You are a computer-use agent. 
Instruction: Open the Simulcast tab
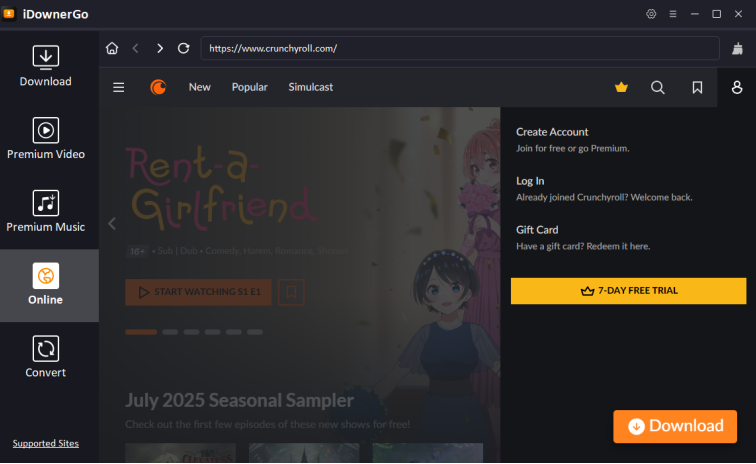point(310,87)
